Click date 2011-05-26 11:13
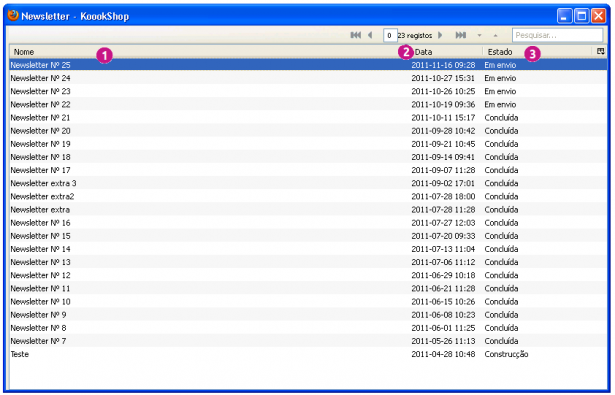The width and height of the screenshot is (615, 395). click(x=443, y=341)
